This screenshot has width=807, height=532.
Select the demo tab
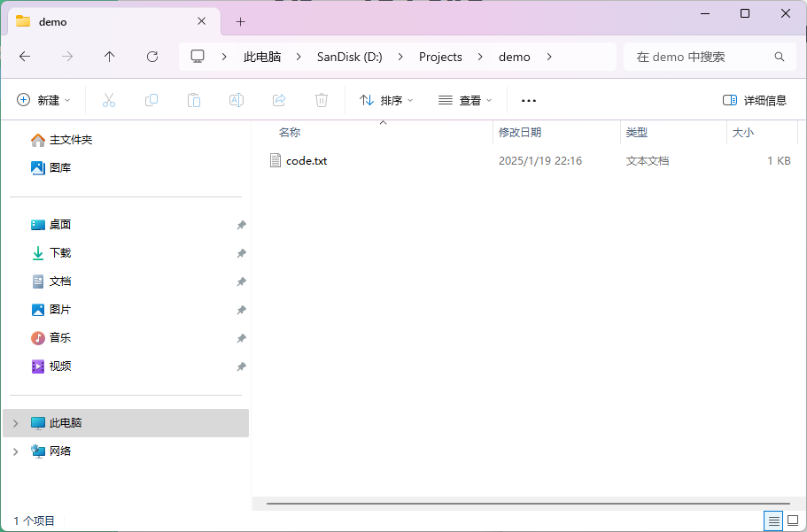(89, 20)
